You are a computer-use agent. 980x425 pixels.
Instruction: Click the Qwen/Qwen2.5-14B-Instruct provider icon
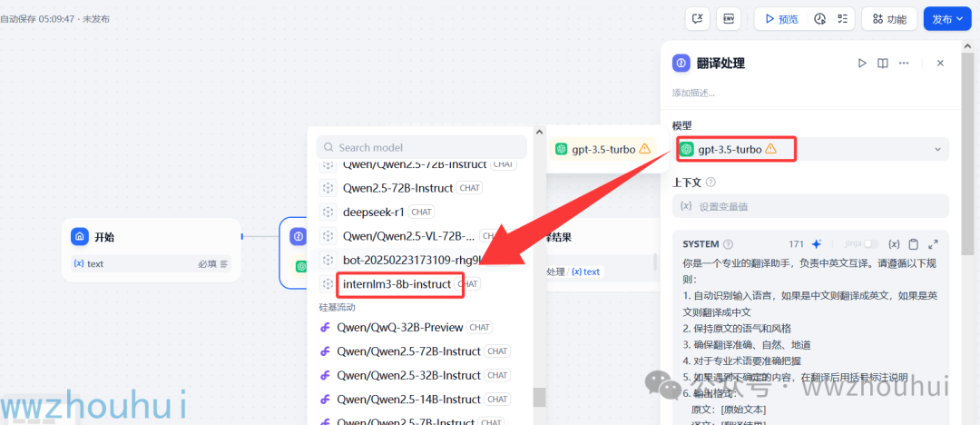(x=325, y=400)
